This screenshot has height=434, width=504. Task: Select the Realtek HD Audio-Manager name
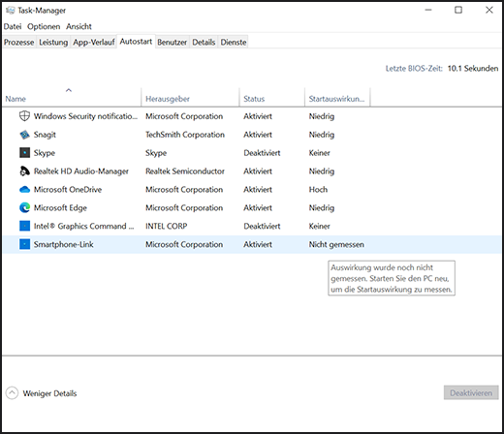pyautogui.click(x=81, y=171)
